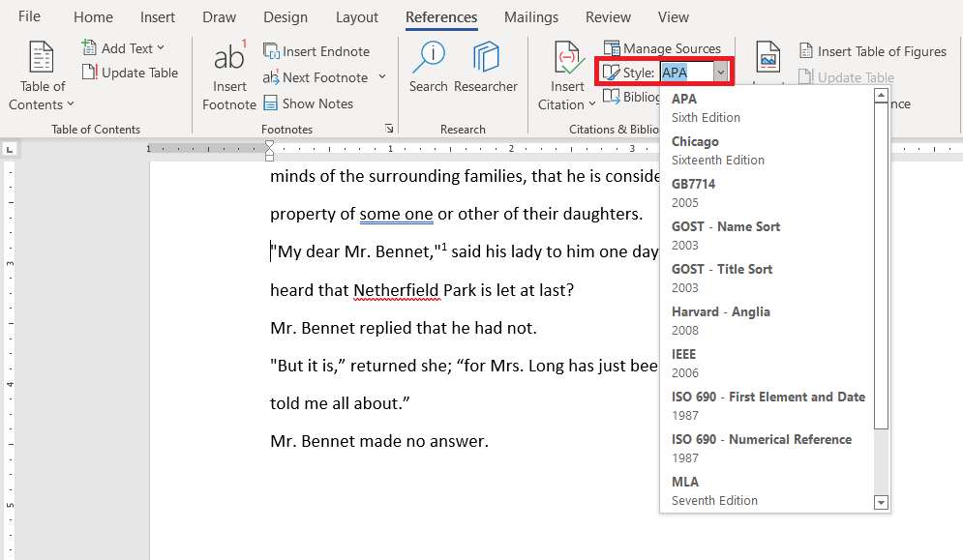Click the underlined phrase 'some one'
Viewport: 963px width, 560px height.
click(x=396, y=214)
